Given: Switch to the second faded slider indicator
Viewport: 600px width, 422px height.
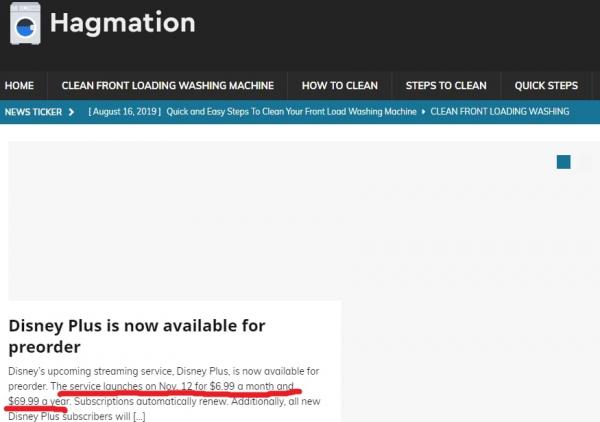Looking at the screenshot, I should 583,162.
